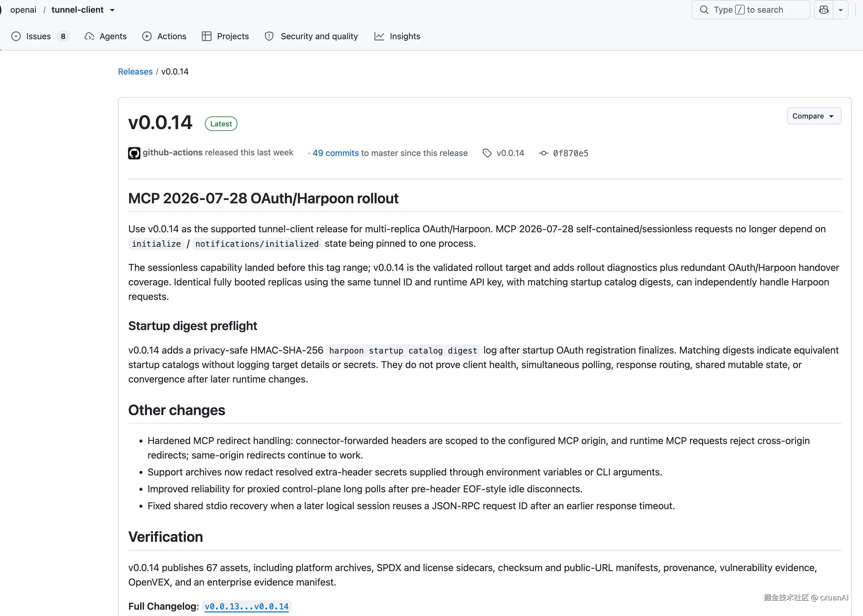Go to the Releases breadcrumb link
This screenshot has height=616, width=863.
click(x=135, y=72)
